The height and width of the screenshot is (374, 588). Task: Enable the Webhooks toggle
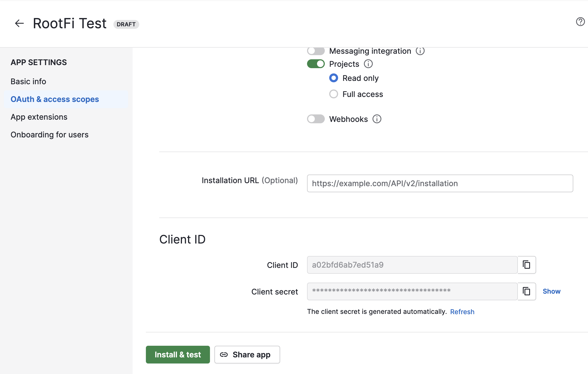(x=316, y=119)
